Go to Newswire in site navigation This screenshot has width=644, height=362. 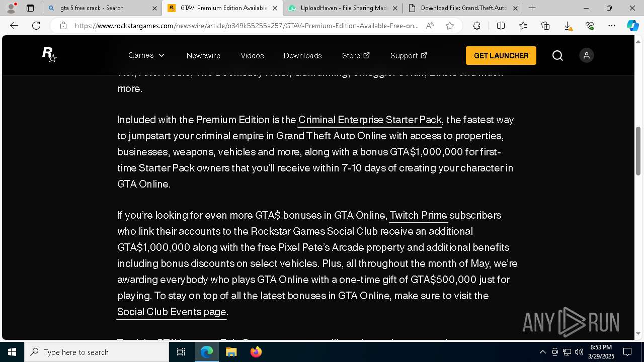pyautogui.click(x=203, y=55)
